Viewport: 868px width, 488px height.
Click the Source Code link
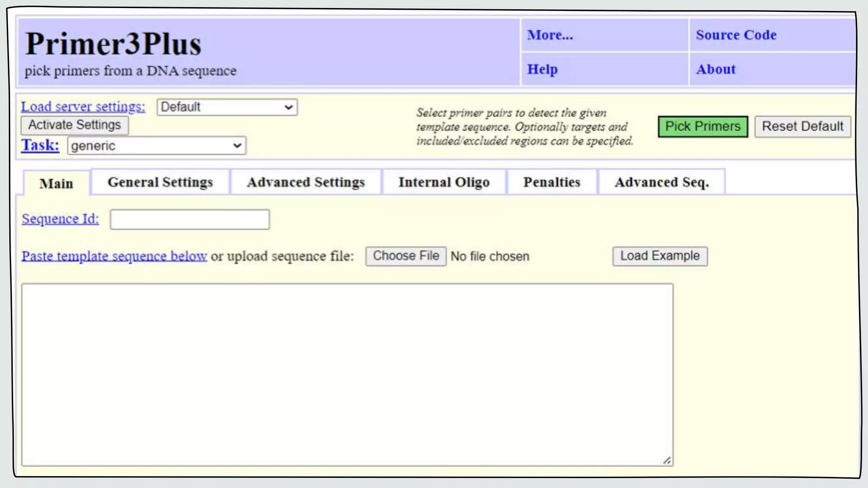(736, 35)
